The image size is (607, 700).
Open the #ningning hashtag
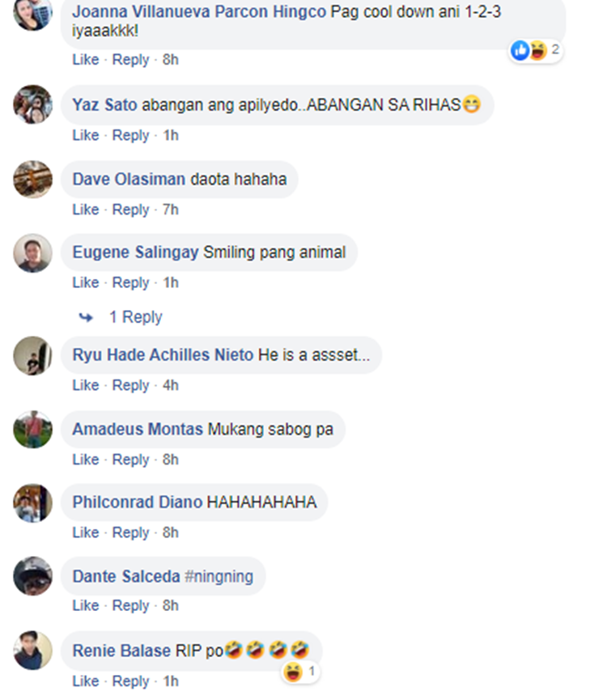click(219, 576)
